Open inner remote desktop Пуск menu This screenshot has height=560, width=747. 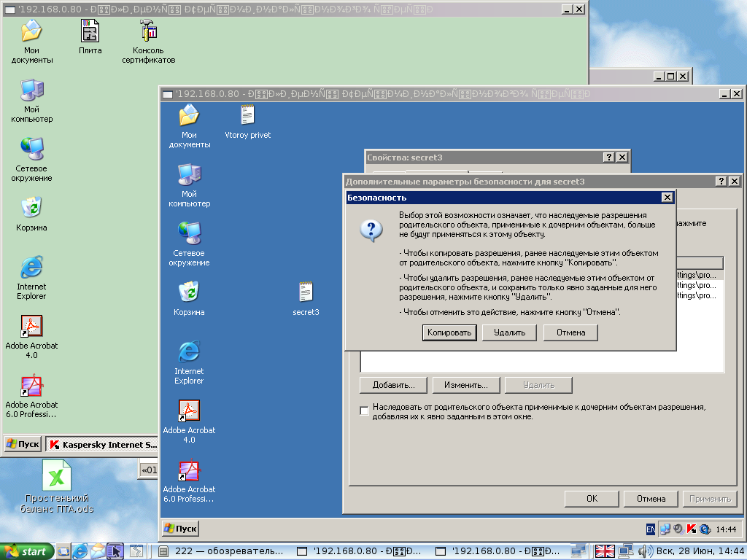tap(180, 529)
